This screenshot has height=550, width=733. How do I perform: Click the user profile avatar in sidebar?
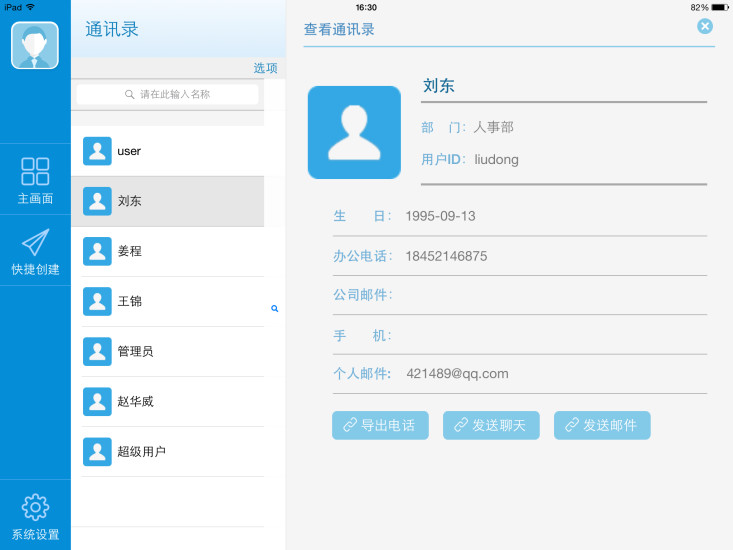pos(35,45)
